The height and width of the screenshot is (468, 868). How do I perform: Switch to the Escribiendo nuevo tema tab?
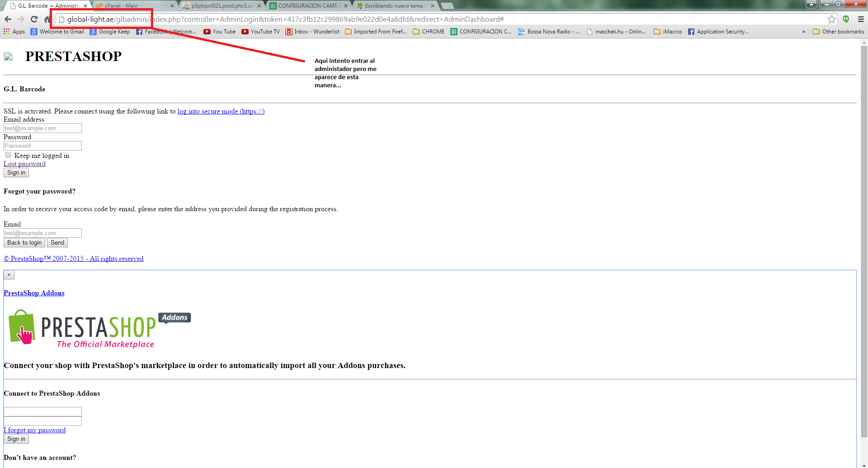coord(395,6)
